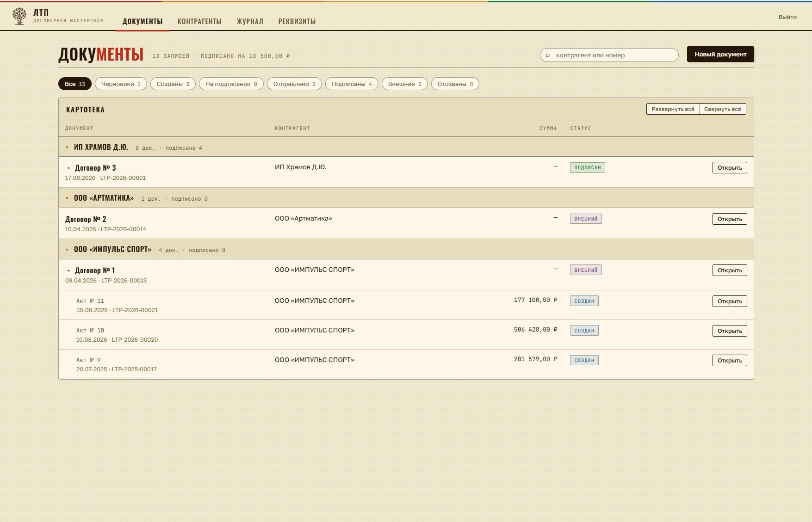
Task: Filter by Черновики
Action: tap(121, 84)
